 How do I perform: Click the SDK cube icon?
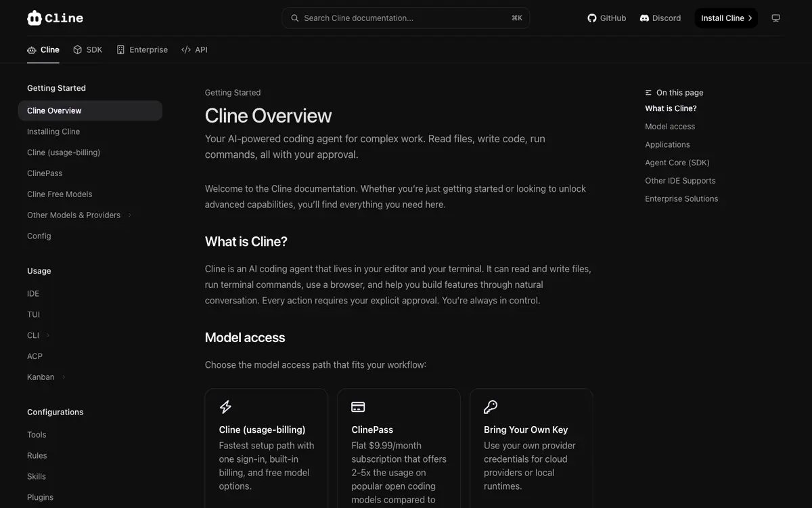coord(78,50)
